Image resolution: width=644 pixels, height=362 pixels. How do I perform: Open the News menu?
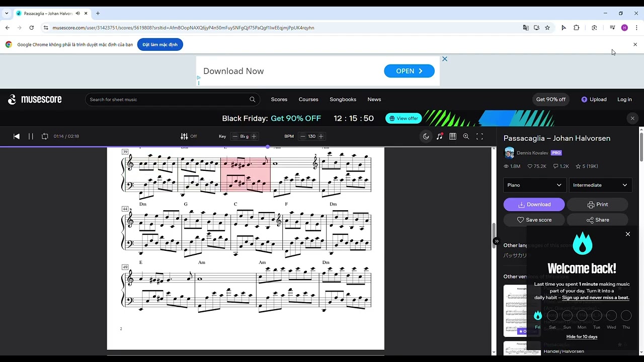[x=374, y=100]
